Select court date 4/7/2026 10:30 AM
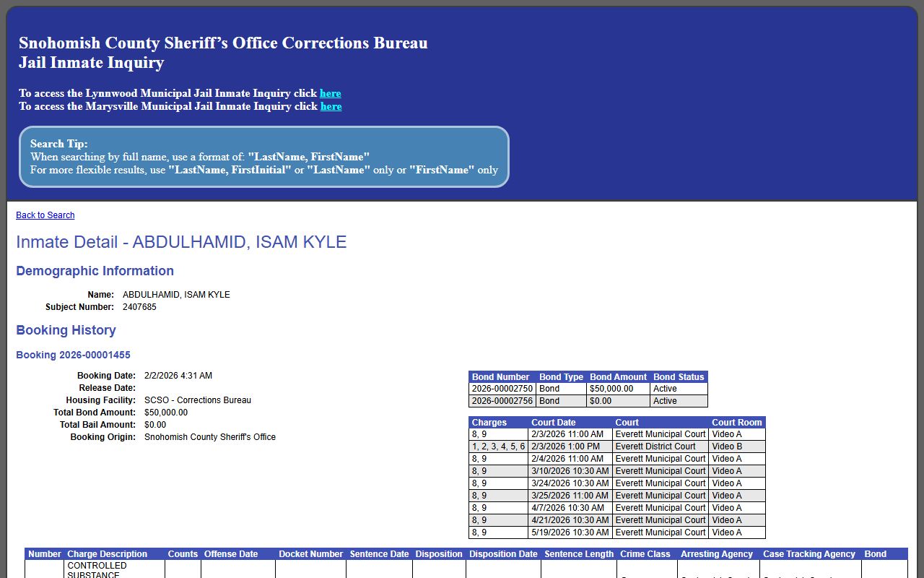 (x=570, y=508)
